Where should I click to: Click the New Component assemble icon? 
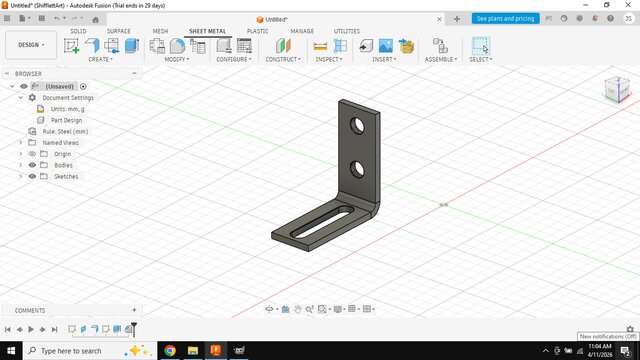tap(440, 46)
